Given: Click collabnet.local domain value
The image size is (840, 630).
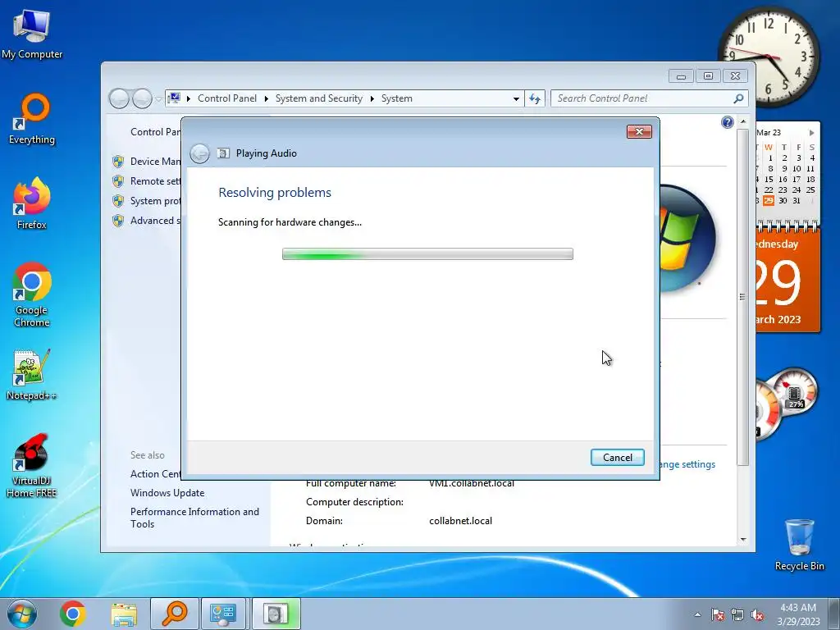Looking at the screenshot, I should tap(461, 521).
